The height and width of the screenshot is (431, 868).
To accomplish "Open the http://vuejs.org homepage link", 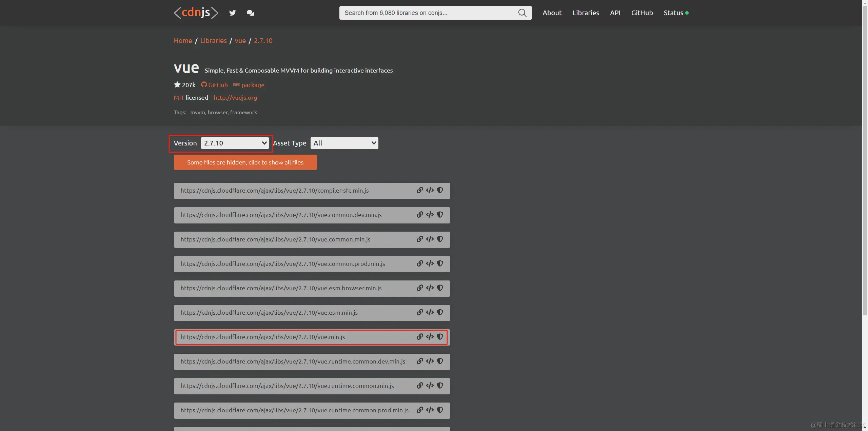I will click(235, 98).
